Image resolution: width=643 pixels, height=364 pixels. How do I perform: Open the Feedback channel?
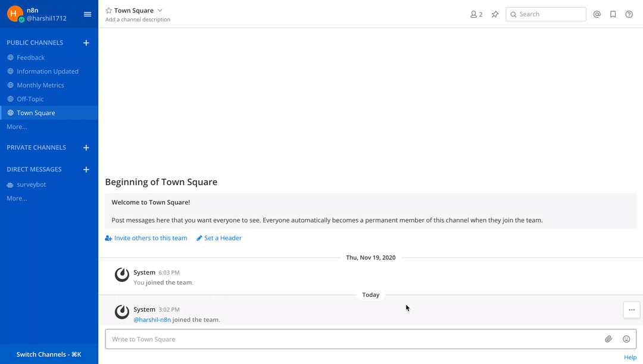(x=31, y=58)
